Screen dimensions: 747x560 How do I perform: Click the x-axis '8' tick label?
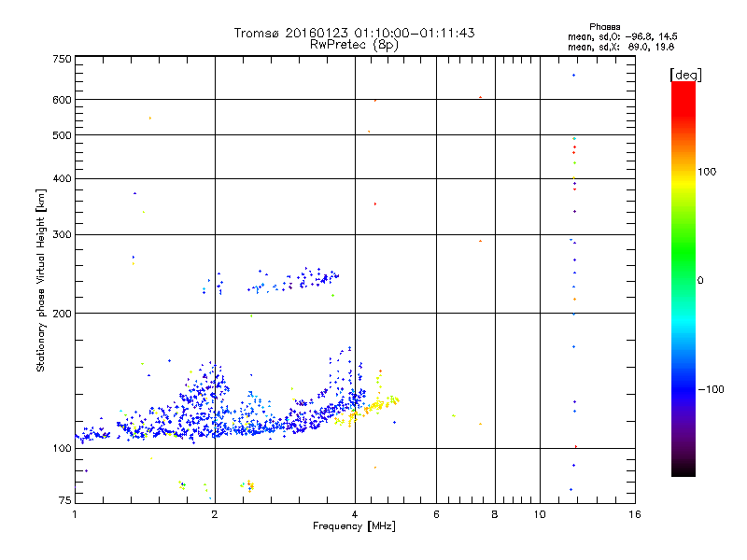coord(495,514)
